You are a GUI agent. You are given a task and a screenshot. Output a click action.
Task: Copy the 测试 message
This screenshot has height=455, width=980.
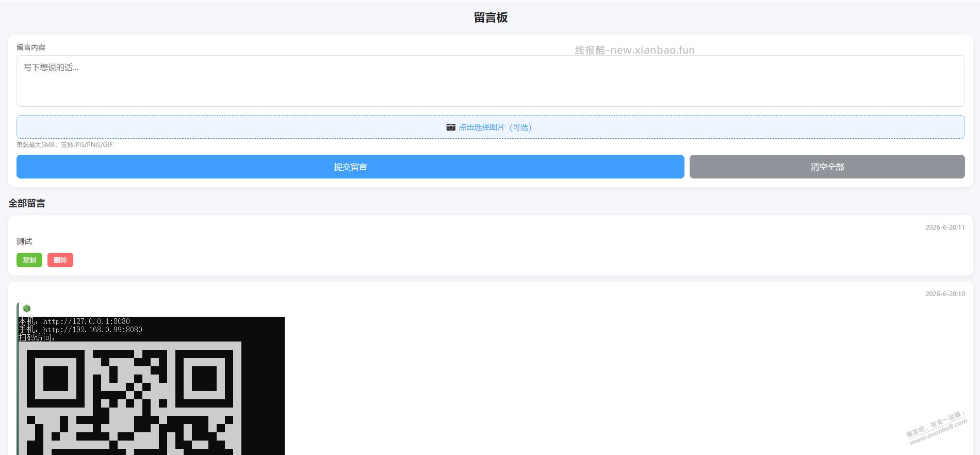[x=29, y=260]
